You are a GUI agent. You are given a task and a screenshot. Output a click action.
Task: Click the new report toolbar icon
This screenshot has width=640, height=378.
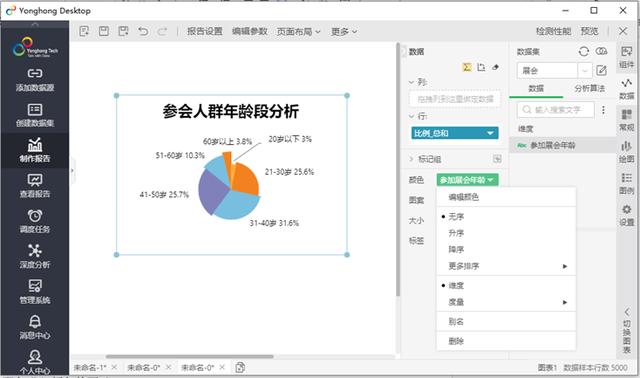[84, 31]
